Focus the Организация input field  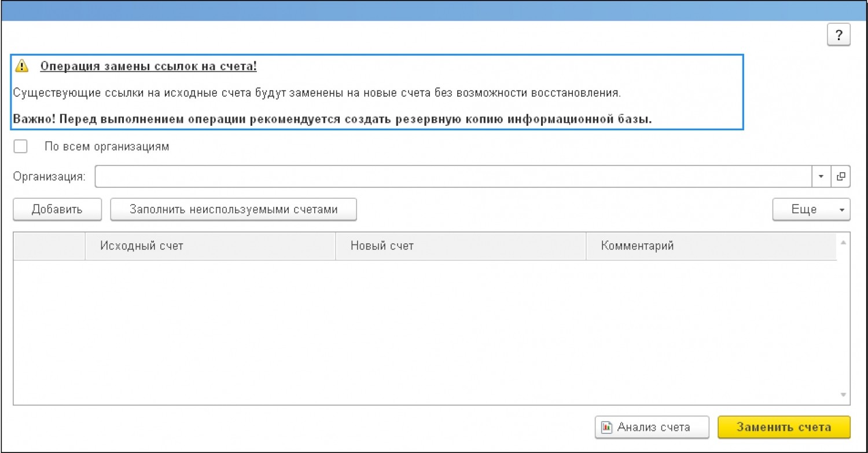tap(454, 176)
